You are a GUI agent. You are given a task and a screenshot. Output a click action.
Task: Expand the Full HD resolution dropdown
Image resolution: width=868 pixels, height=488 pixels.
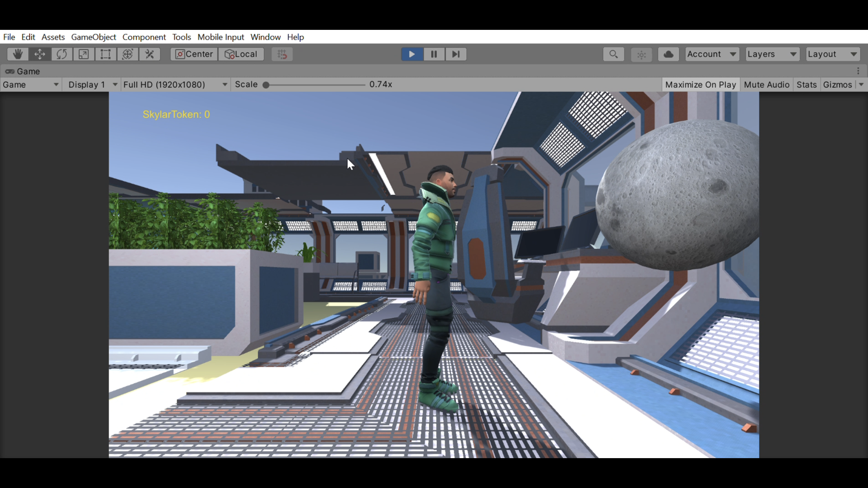(175, 84)
